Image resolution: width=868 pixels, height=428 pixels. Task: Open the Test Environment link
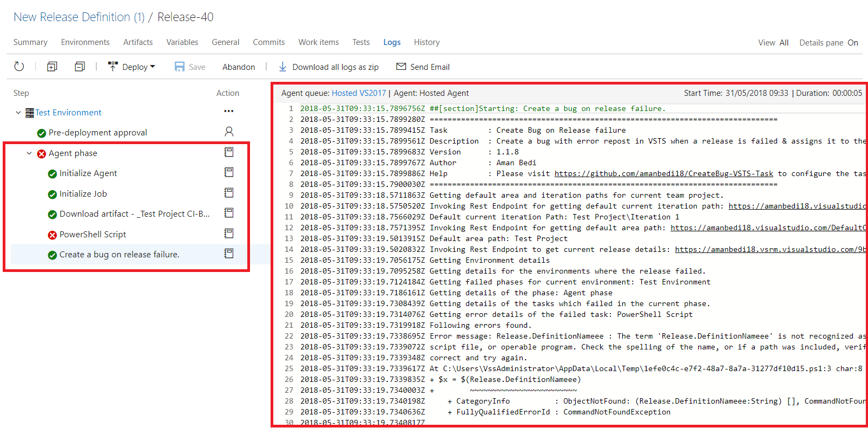[x=68, y=112]
